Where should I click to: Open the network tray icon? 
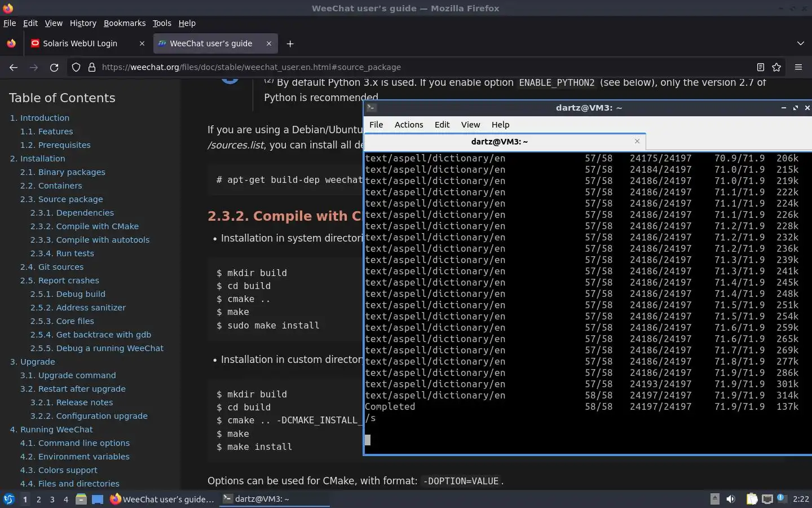click(x=767, y=499)
